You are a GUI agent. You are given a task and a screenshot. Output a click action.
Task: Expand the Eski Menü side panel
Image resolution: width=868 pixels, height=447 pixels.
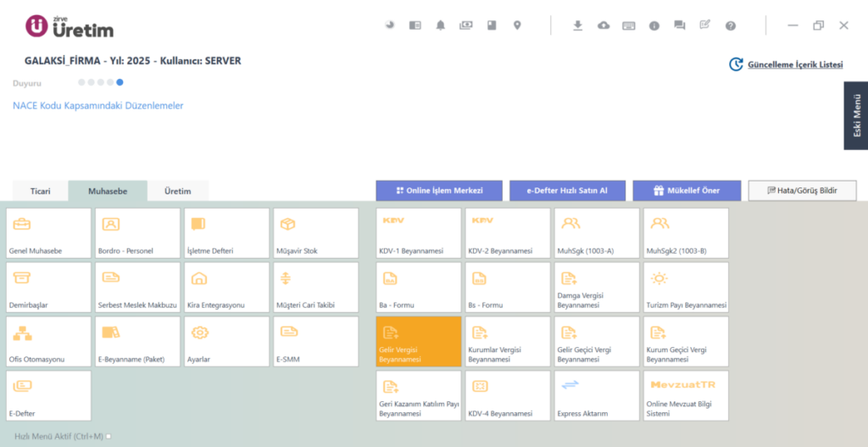[856, 115]
